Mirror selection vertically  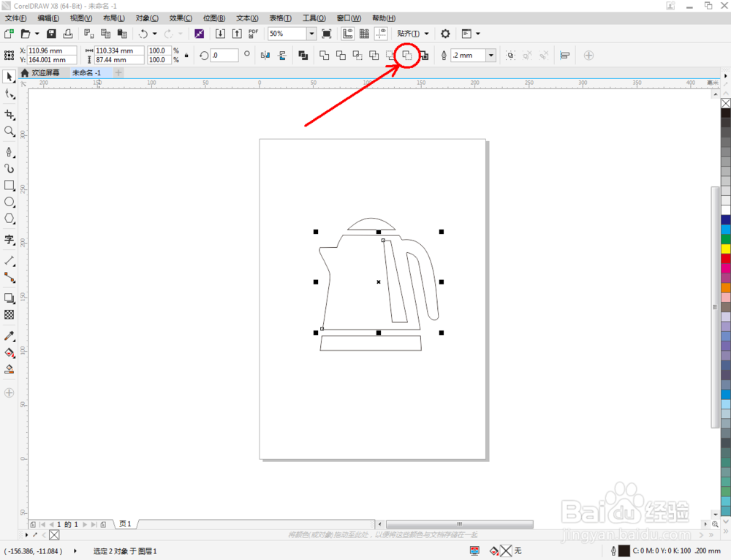282,56
